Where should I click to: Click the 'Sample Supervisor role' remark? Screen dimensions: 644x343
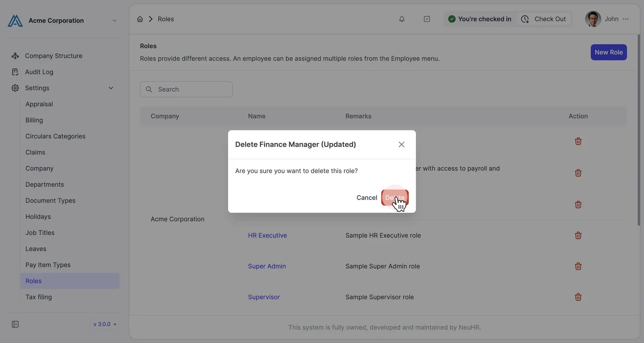pyautogui.click(x=380, y=297)
